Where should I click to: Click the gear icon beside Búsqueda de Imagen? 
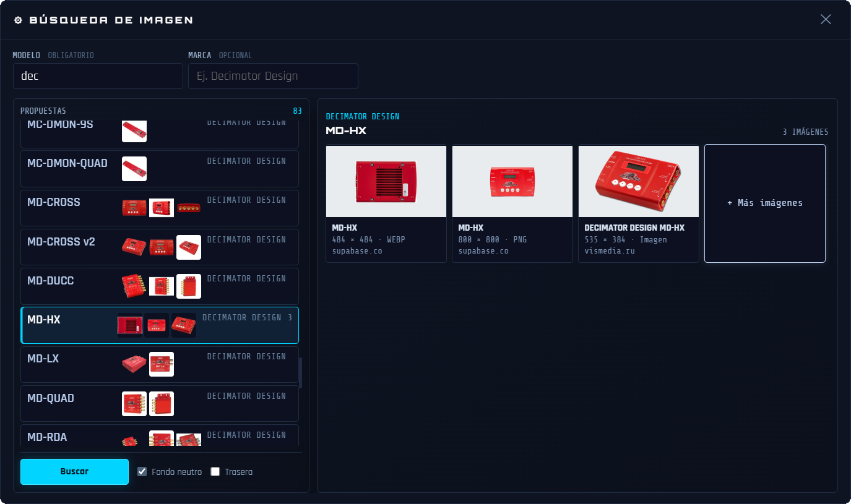pos(18,20)
